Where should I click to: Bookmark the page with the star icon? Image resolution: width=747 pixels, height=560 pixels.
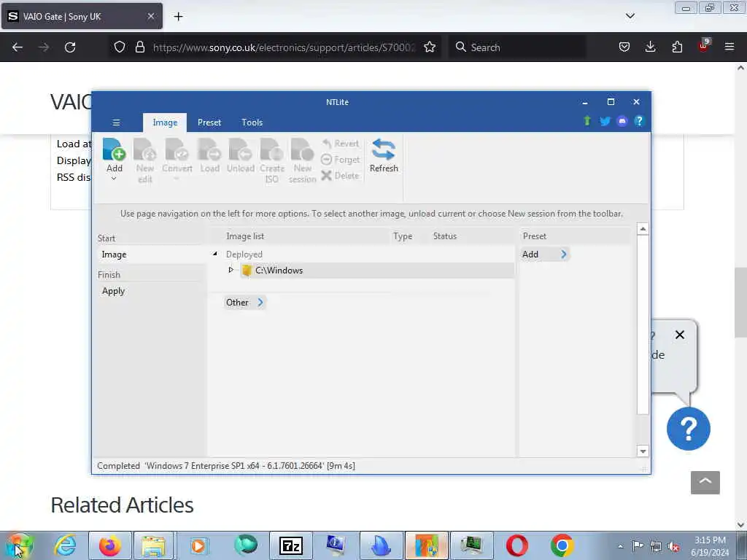click(x=430, y=47)
